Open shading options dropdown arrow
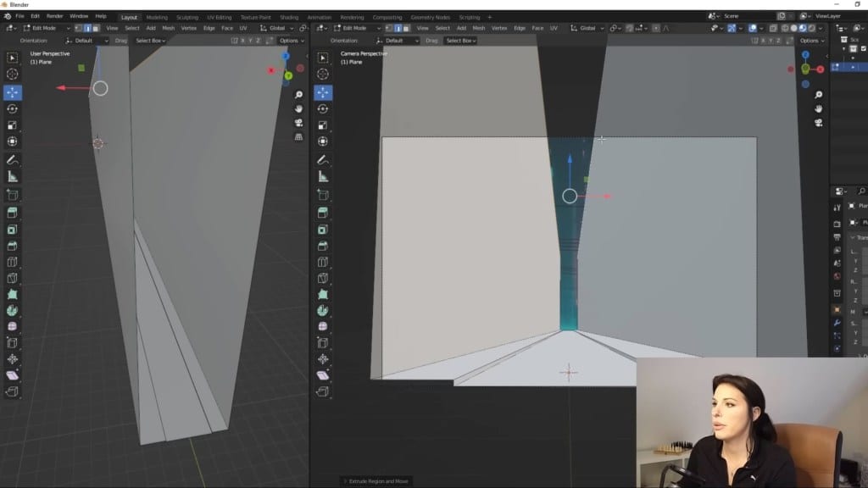Screen dimensions: 868x488 [x=821, y=28]
